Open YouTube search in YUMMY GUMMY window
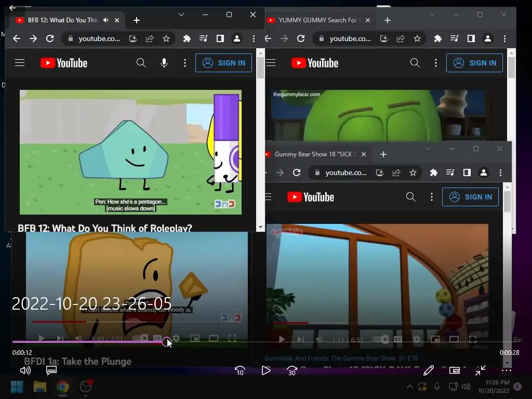This screenshot has width=532, height=399. [x=415, y=63]
